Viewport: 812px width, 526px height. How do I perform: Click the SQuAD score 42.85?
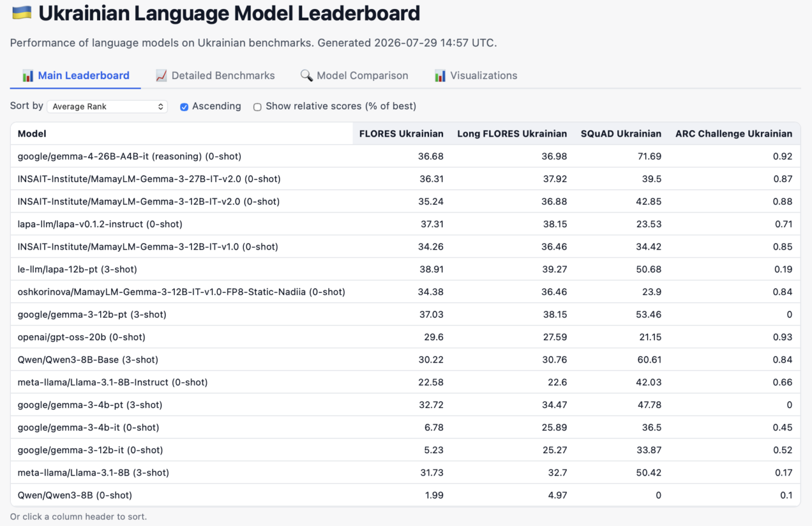pos(648,201)
